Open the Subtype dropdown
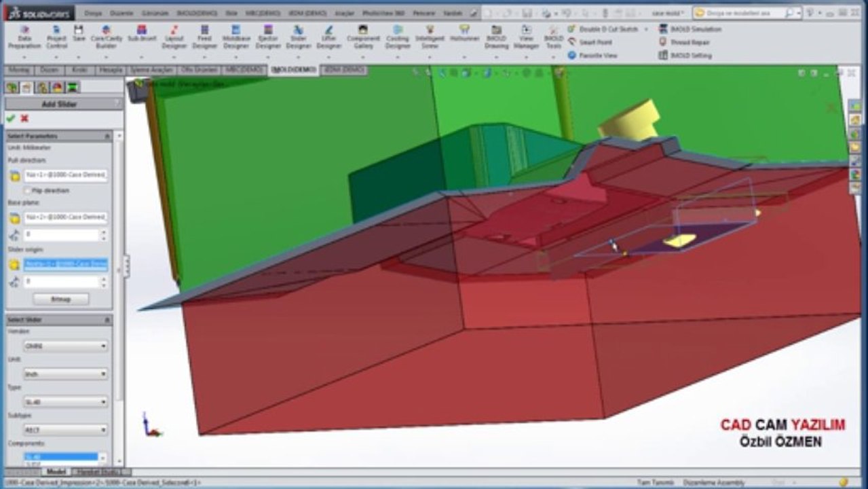The height and width of the screenshot is (489, 868). [65, 430]
